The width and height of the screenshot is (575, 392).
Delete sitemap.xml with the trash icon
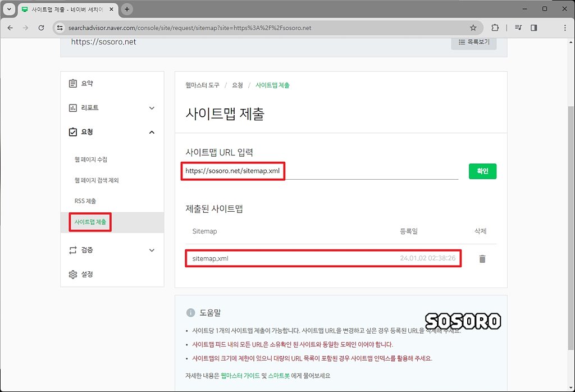(482, 259)
